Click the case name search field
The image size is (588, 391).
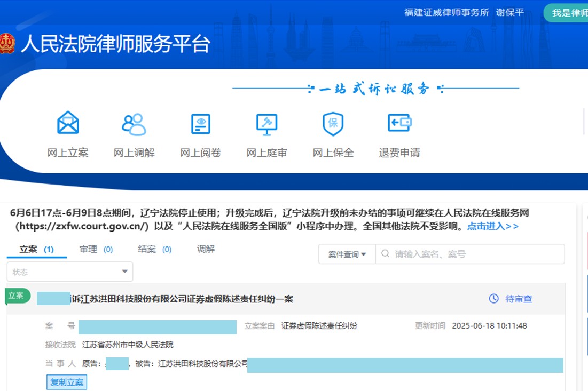[470, 254]
